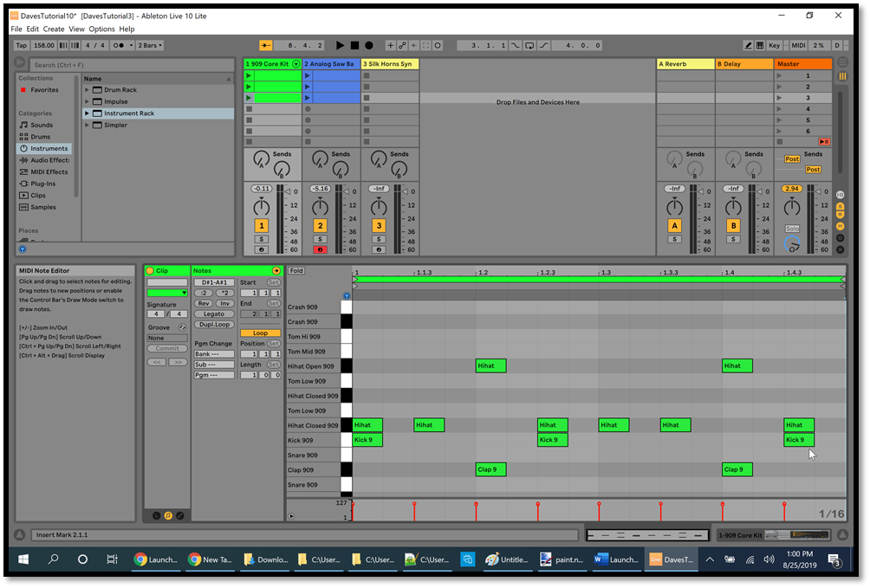870x588 pixels.
Task: Open 909 Core Kit track title dropdown arrow
Action: pyautogui.click(x=296, y=64)
